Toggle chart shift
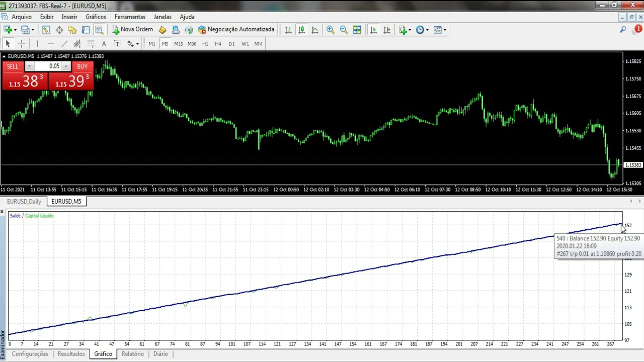The image size is (644, 362). [x=387, y=30]
